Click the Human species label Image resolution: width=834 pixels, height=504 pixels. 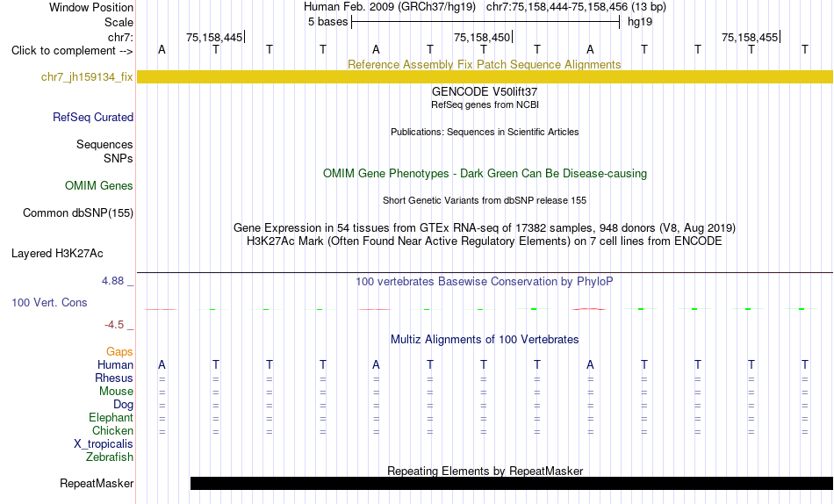pos(115,365)
